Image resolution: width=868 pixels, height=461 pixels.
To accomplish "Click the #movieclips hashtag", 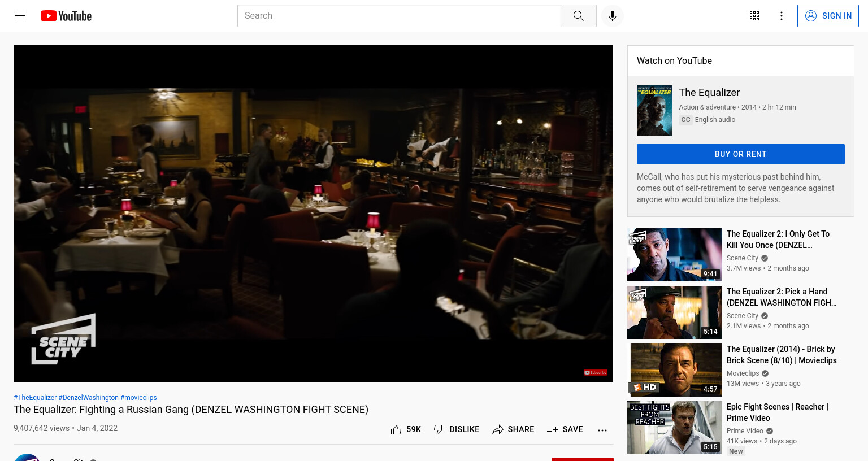I will [138, 398].
